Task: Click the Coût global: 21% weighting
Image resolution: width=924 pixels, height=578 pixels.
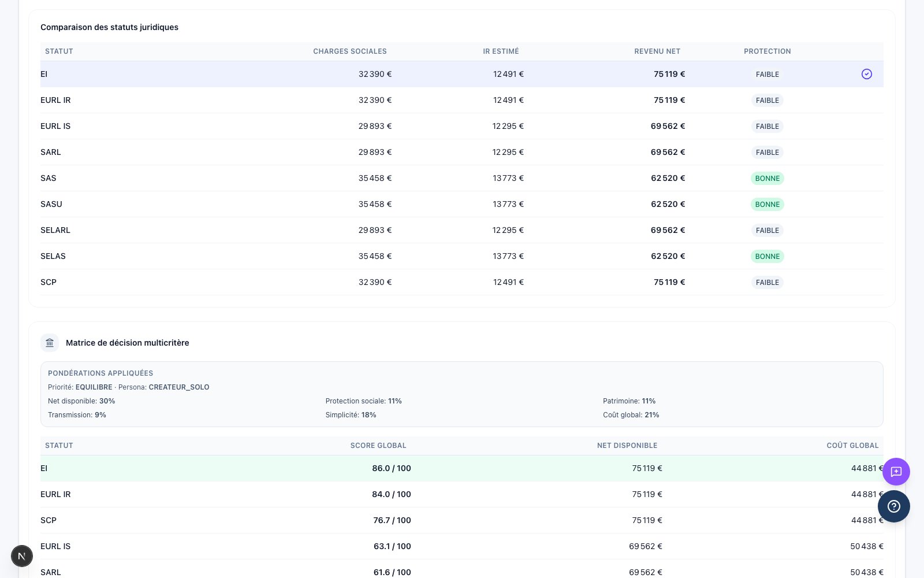Action: 631,415
